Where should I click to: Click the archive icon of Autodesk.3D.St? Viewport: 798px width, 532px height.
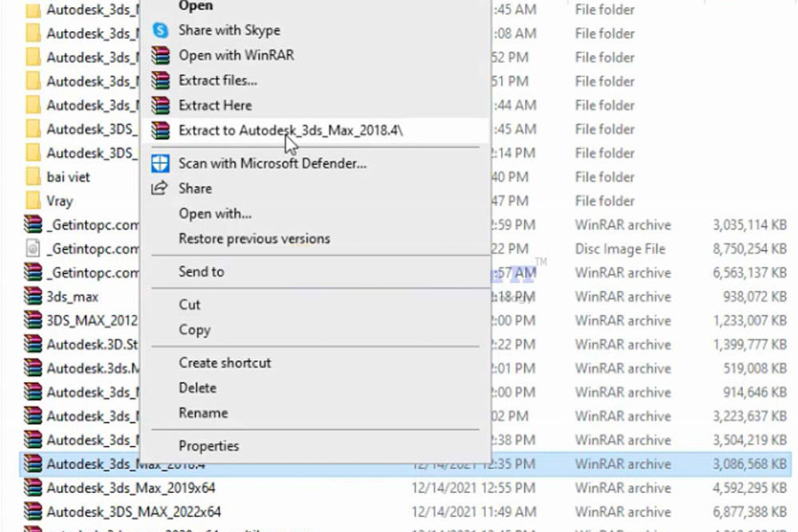[x=33, y=345]
